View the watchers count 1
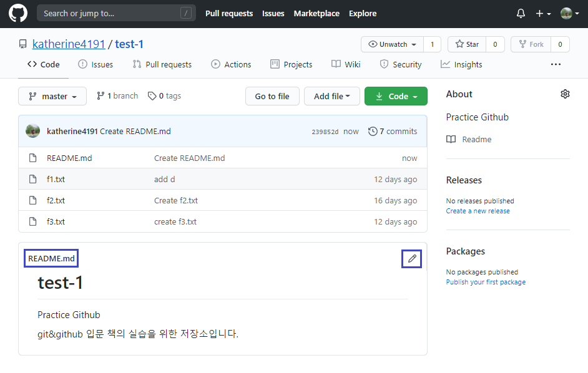588x373 pixels. [432, 44]
